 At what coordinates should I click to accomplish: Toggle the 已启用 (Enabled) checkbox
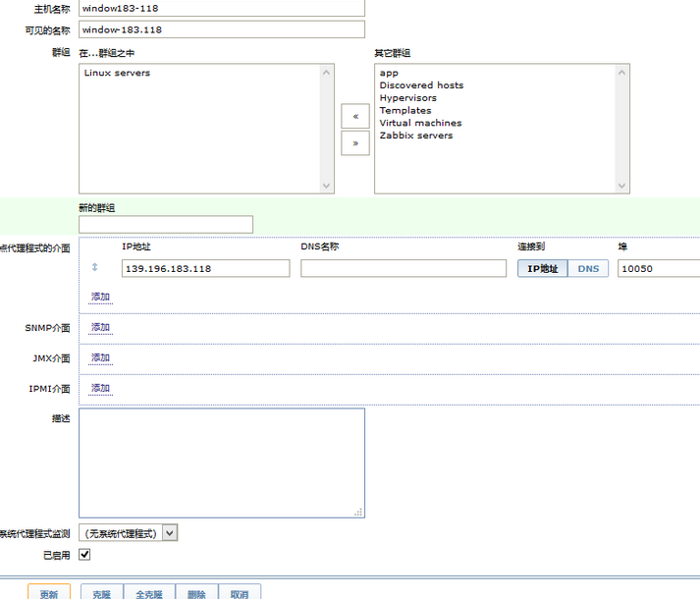[84, 555]
